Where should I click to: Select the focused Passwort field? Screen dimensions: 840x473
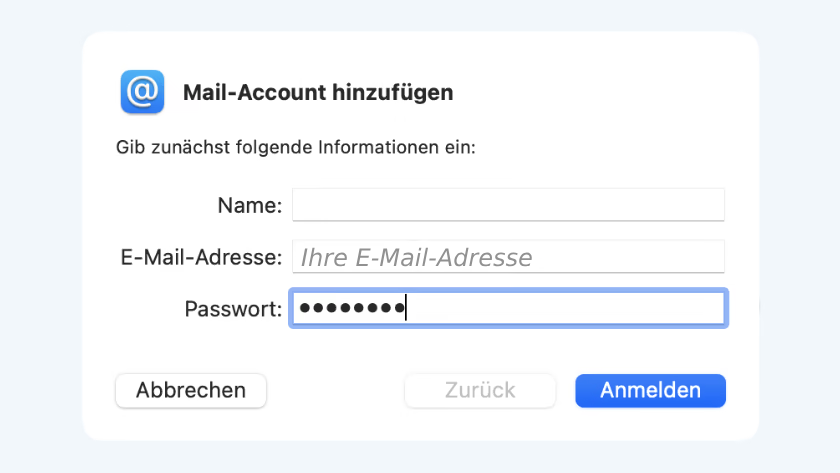(x=508, y=309)
